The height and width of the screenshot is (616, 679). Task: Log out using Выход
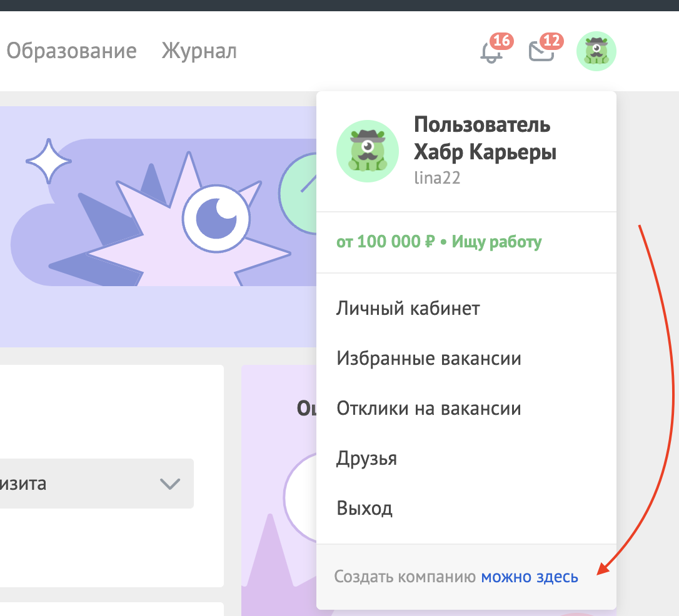pyautogui.click(x=364, y=508)
